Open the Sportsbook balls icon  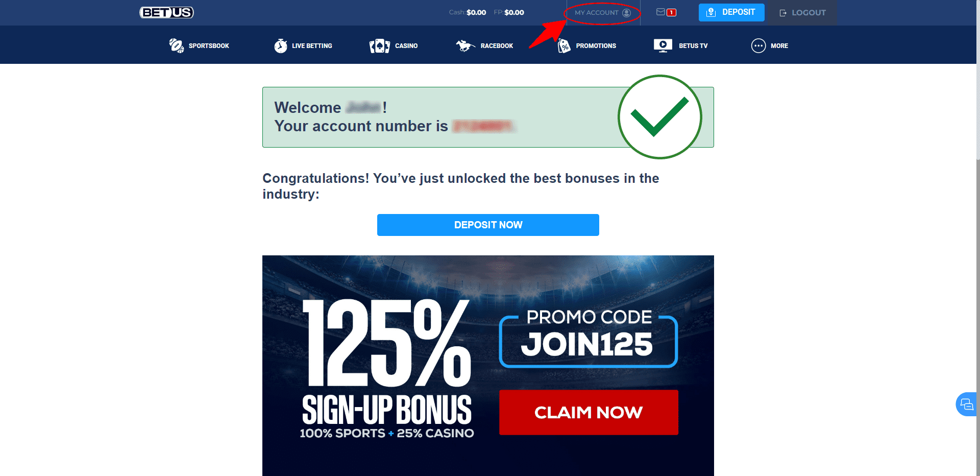pos(177,45)
